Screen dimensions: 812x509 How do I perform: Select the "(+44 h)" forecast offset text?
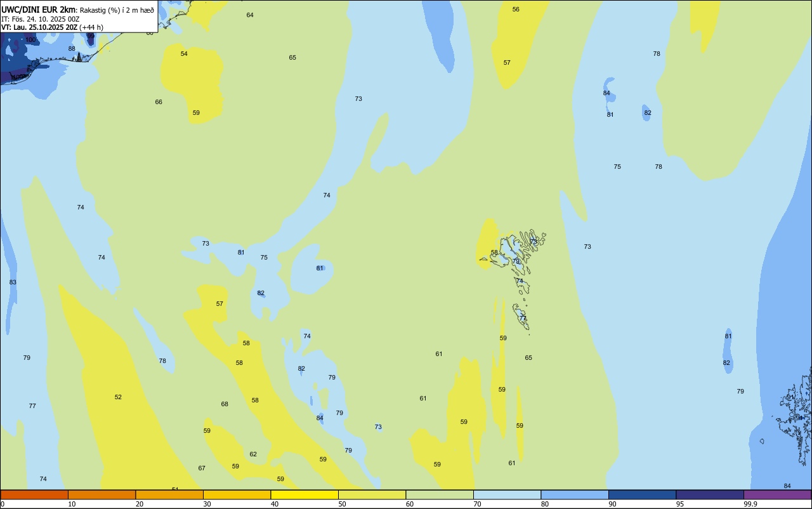pyautogui.click(x=91, y=27)
